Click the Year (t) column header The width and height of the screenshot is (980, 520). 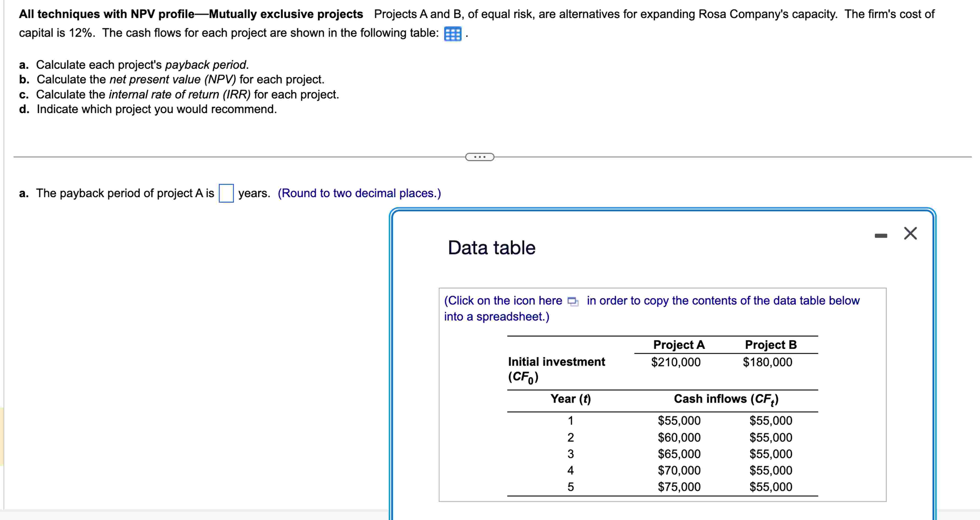tap(570, 399)
